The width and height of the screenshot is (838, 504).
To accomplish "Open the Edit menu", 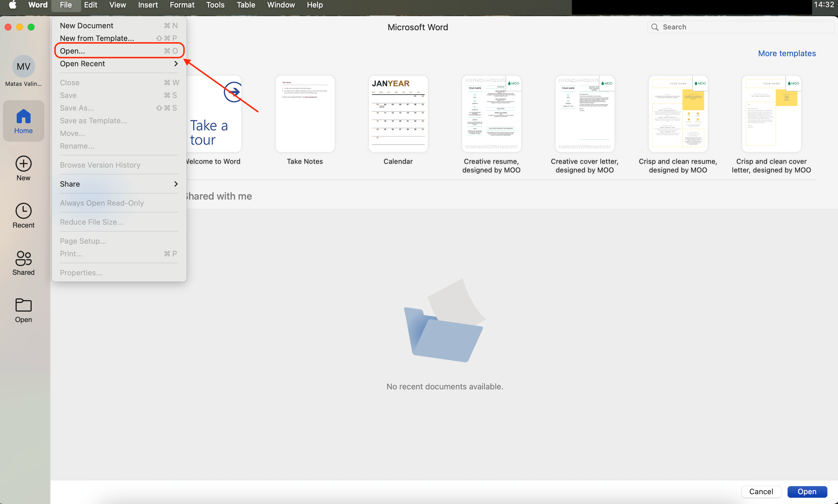I will [x=91, y=5].
